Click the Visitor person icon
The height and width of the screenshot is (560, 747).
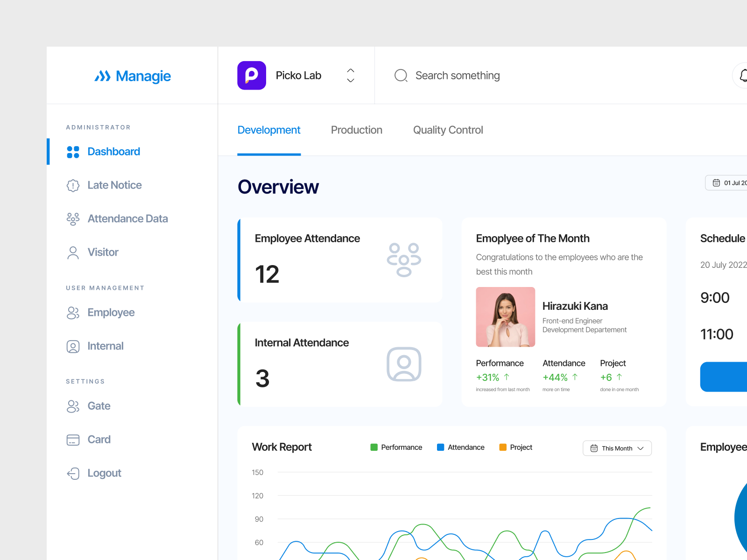pos(73,252)
